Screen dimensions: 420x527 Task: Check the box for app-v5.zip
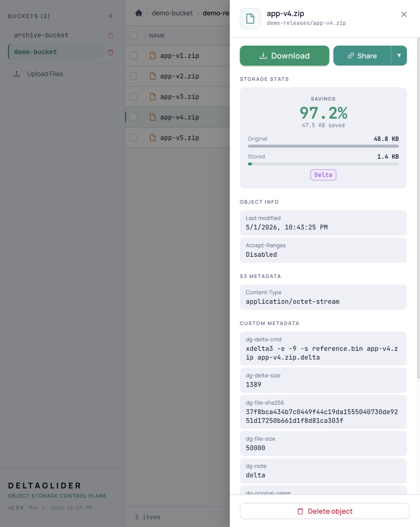(x=133, y=138)
